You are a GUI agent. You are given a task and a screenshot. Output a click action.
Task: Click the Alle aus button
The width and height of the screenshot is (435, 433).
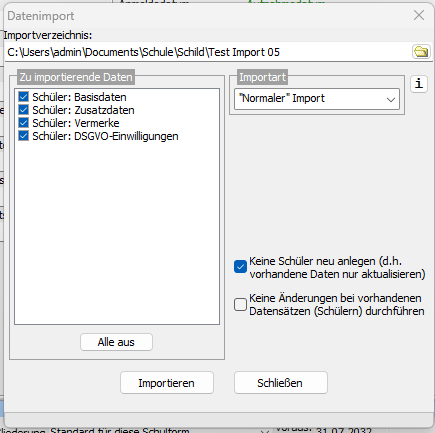(x=116, y=342)
